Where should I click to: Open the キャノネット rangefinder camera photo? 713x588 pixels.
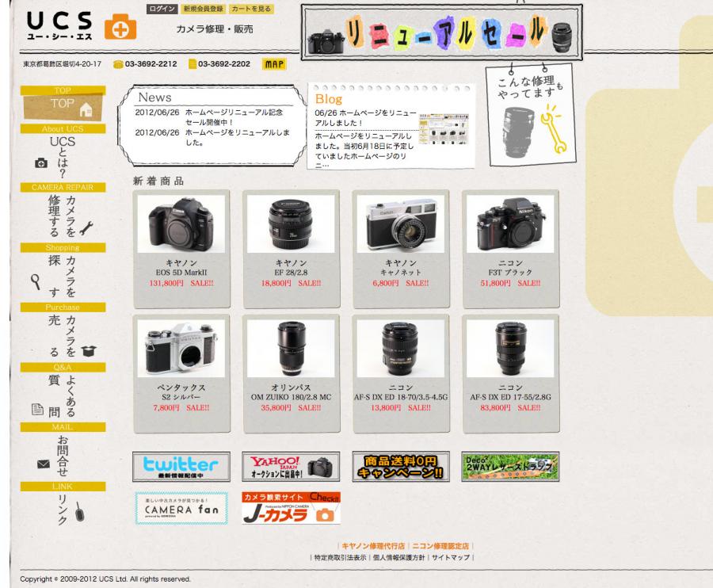pos(401,223)
